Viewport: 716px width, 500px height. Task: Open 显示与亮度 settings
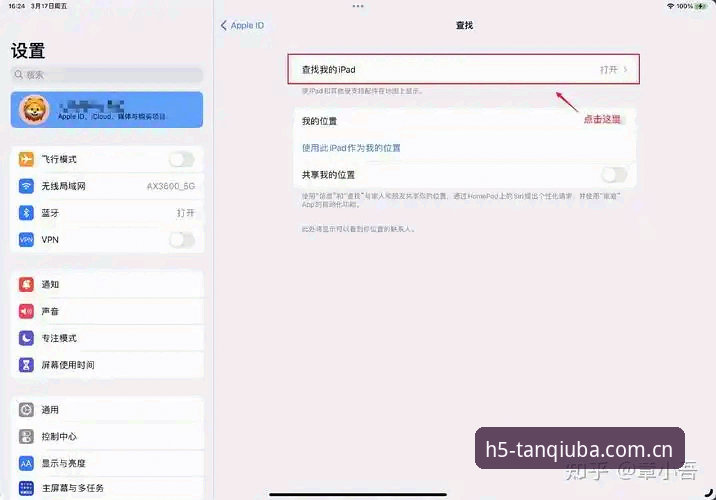pyautogui.click(x=107, y=463)
